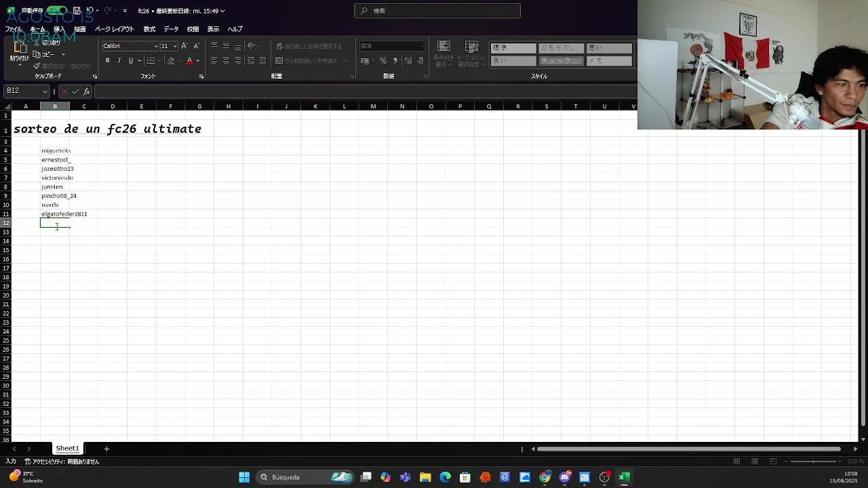Image resolution: width=868 pixels, height=488 pixels.
Task: Switch to the 挿入 (Insert) ribbon tab
Action: (x=59, y=29)
